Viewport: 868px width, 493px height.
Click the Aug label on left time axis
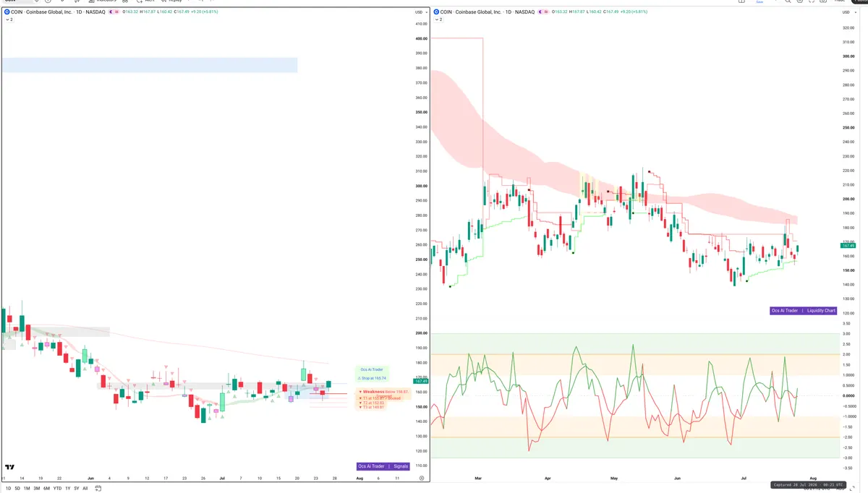coord(361,478)
